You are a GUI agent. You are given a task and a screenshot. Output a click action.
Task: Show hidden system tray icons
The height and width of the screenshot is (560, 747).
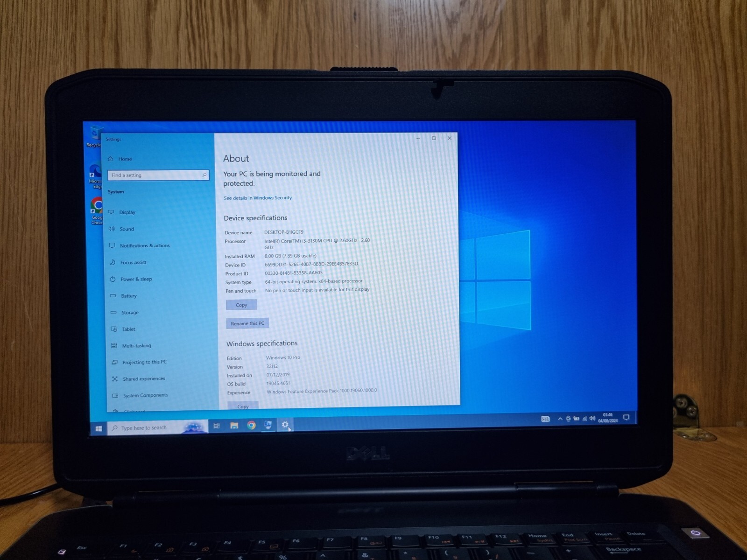pyautogui.click(x=560, y=419)
